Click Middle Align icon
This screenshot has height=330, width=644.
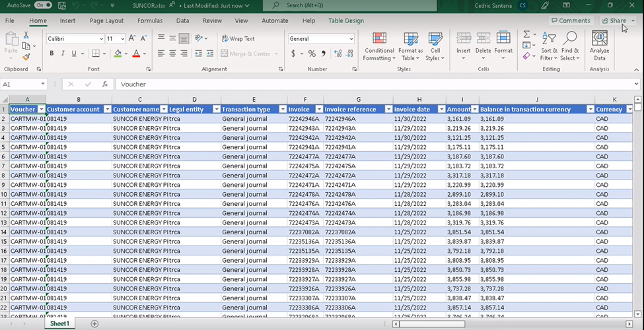click(172, 38)
